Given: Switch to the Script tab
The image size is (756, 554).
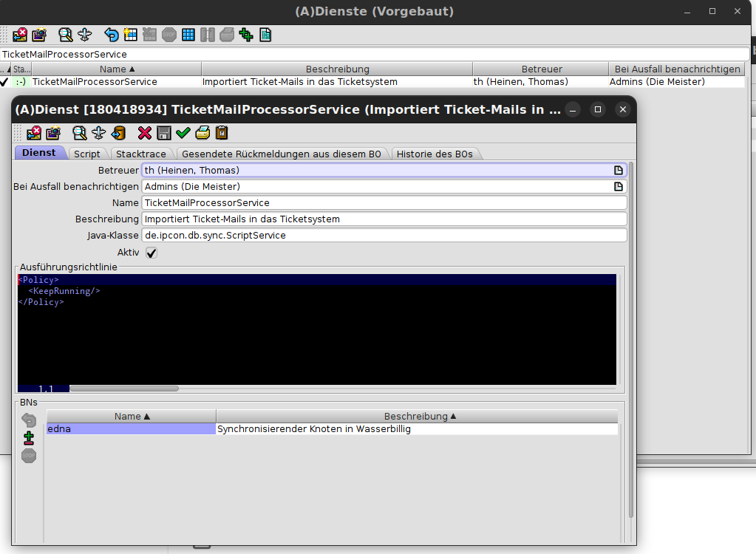Looking at the screenshot, I should (x=87, y=154).
